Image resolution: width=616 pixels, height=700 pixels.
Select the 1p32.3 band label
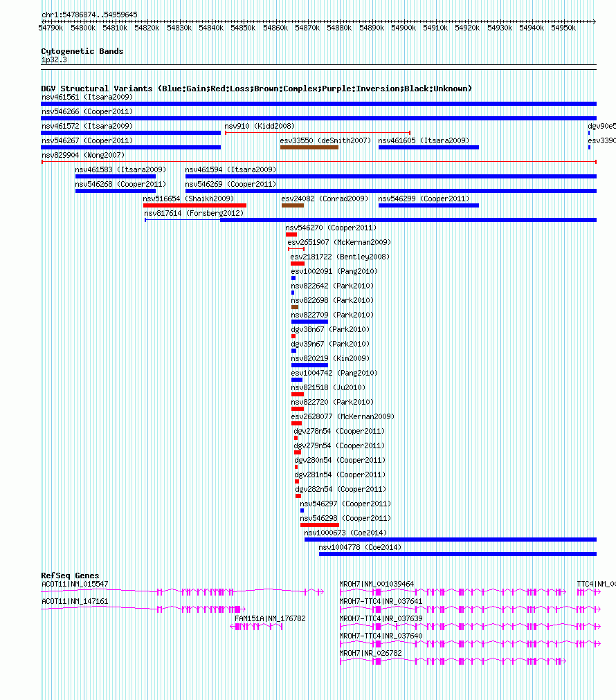click(54, 59)
